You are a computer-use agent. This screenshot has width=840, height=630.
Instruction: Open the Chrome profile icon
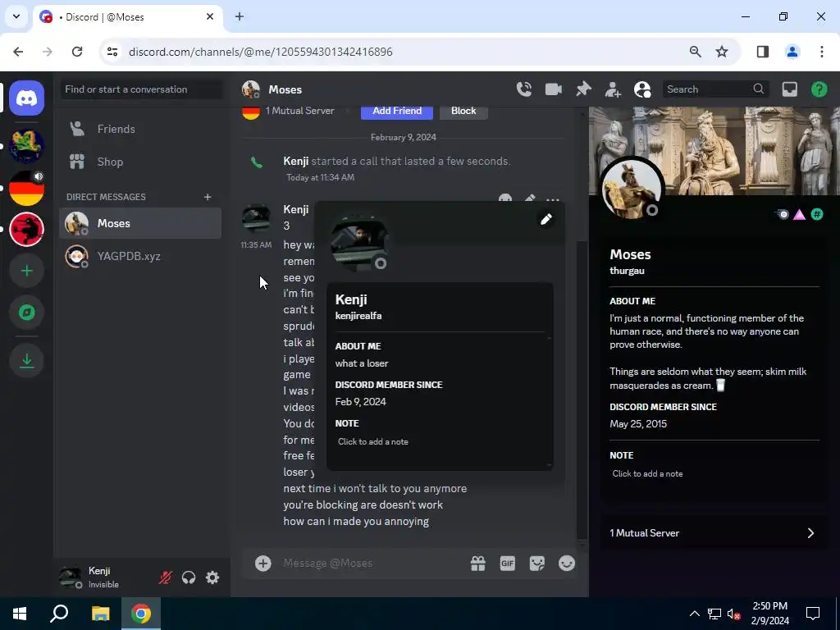click(792, 52)
